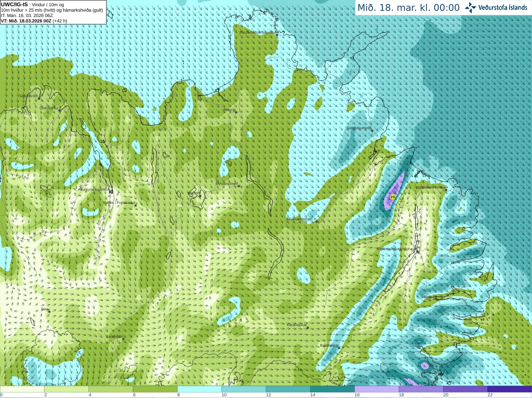This screenshot has height=398, width=532.
Task: Click the legend number 16
Action: (x=357, y=395)
